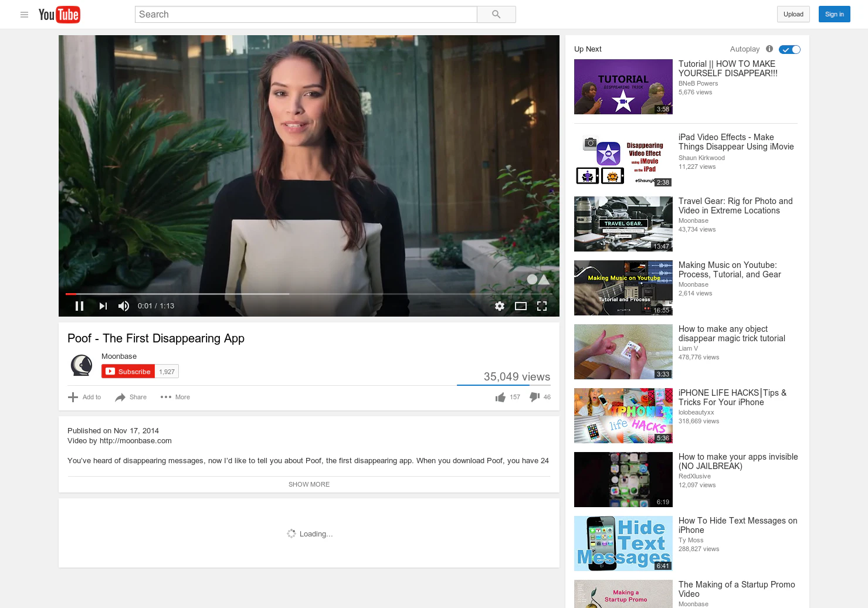
Task: Switch to theater mode
Action: [x=521, y=306]
